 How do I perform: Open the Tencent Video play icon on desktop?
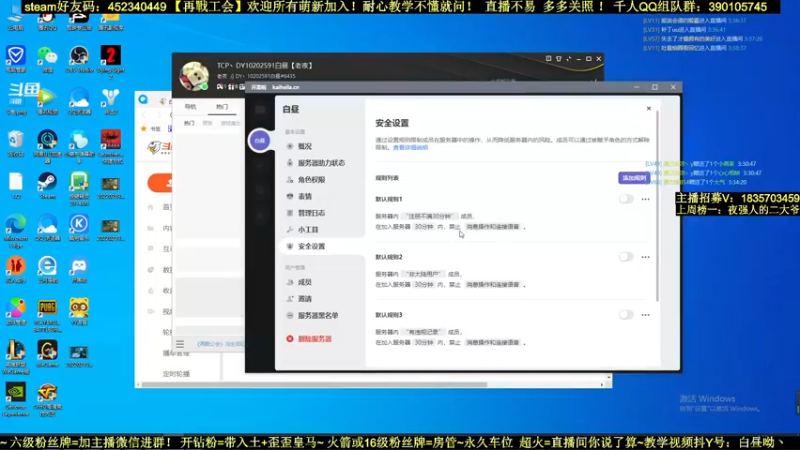47,101
